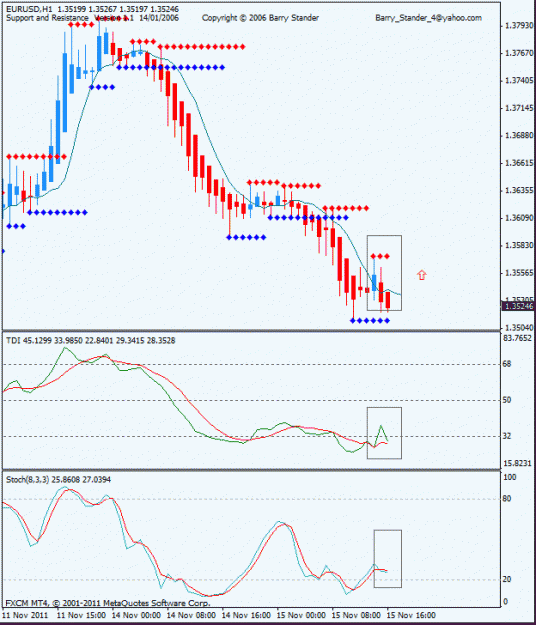Click the 1.37145 price axis label
536x625 pixels.
click(519, 108)
